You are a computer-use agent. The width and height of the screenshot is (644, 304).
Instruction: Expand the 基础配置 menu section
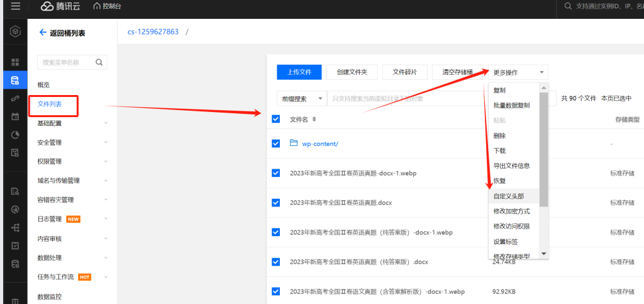click(106, 123)
